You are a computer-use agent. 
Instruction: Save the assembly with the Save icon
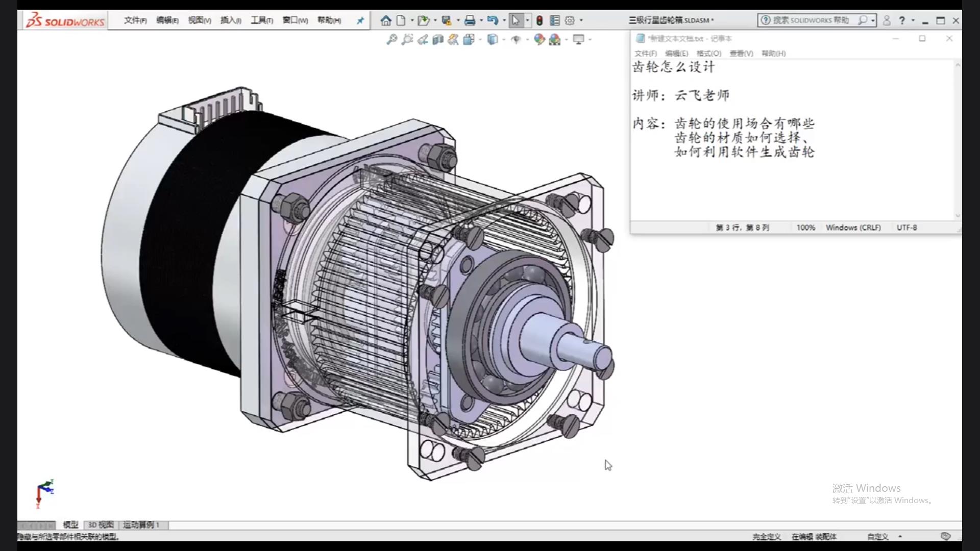(x=447, y=20)
